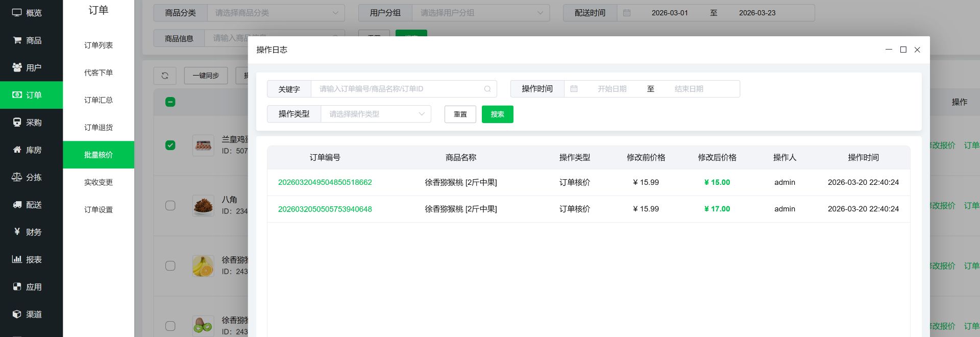
Task: Click the 八角 product thumbnail
Action: 203,206
